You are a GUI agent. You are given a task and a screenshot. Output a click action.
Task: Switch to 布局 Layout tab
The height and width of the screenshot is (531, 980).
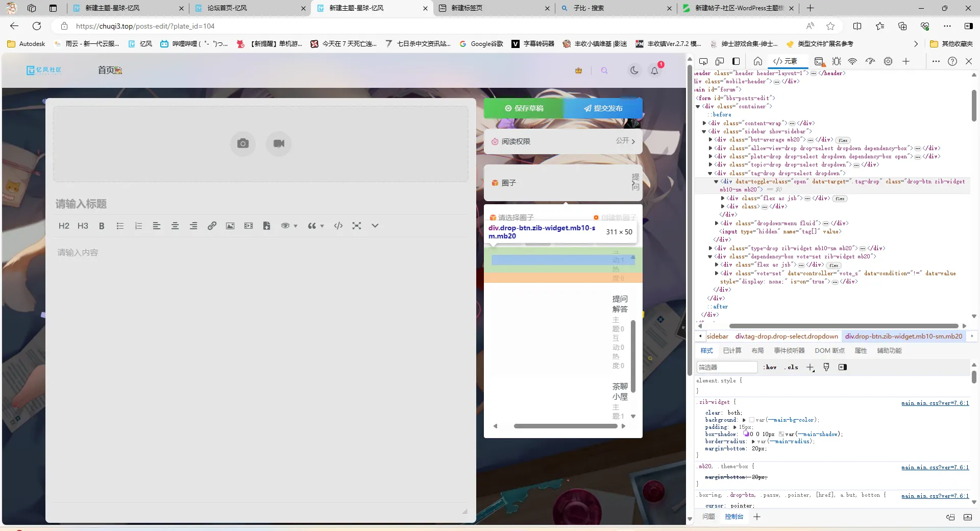757,351
